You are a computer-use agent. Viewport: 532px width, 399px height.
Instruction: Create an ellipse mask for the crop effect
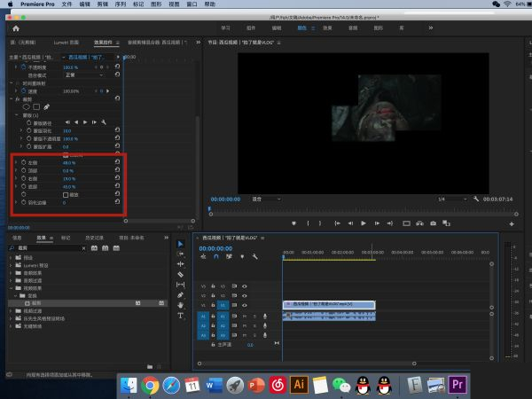click(26, 107)
